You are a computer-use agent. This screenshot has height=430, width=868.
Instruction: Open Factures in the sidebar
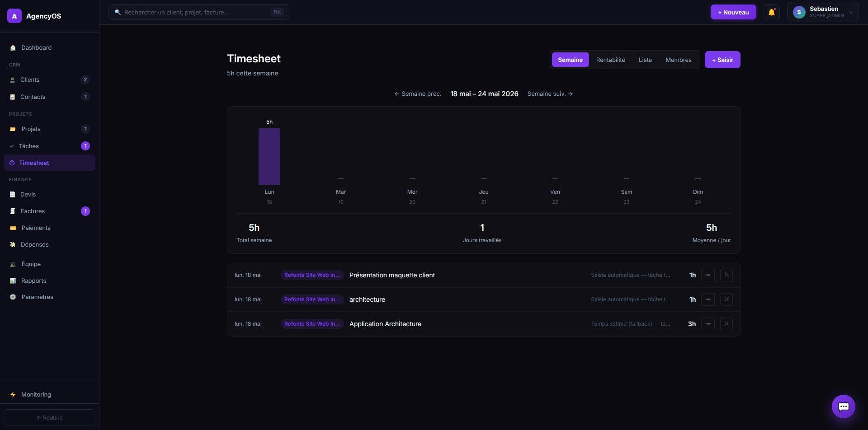point(49,211)
